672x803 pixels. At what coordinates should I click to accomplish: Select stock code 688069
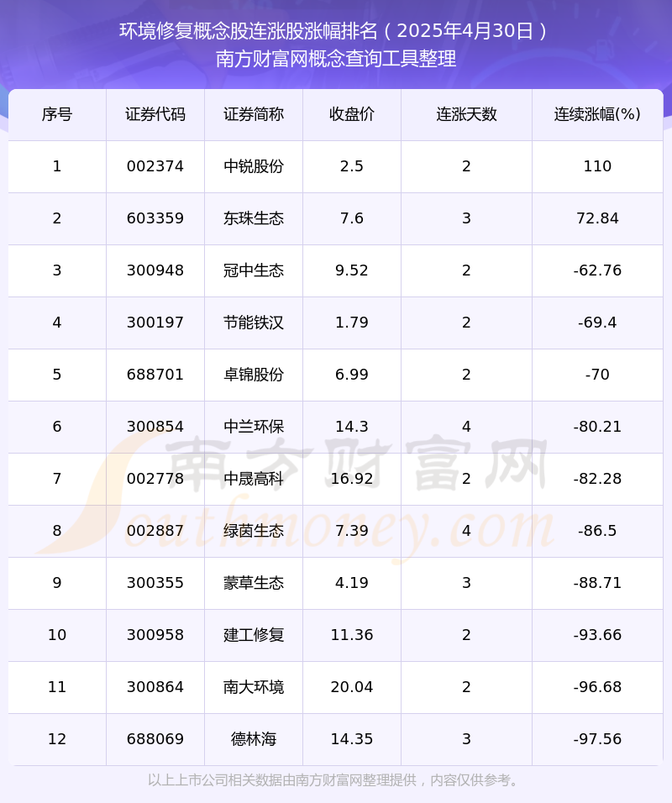(x=155, y=739)
